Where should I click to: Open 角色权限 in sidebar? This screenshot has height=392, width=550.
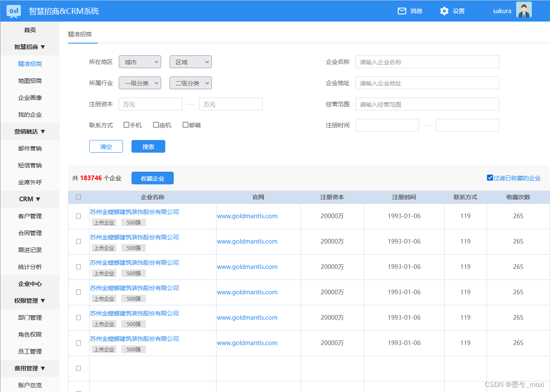point(30,334)
